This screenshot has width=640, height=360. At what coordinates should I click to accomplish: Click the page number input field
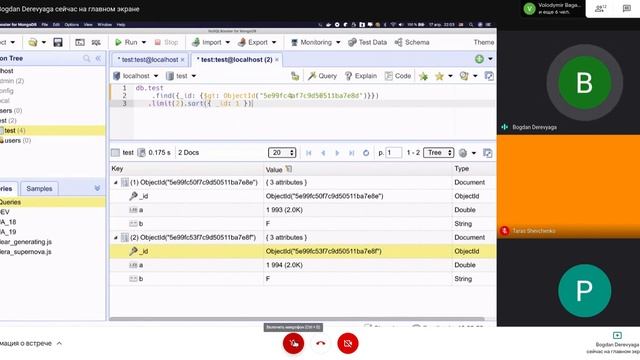(x=393, y=152)
